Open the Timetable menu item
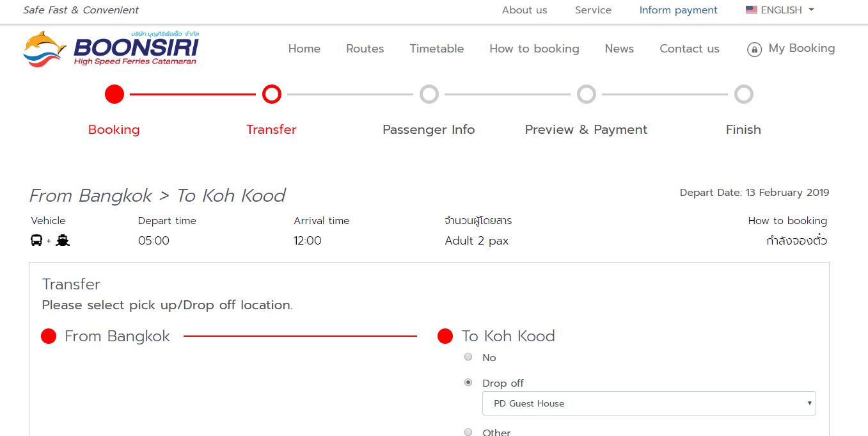The width and height of the screenshot is (868, 436). click(437, 49)
